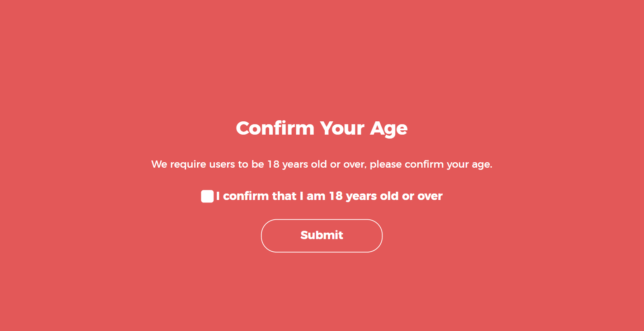Screen dimensions: 644x331
Task: Click the 'Confirm Your Age' heading
Action: 321,128
